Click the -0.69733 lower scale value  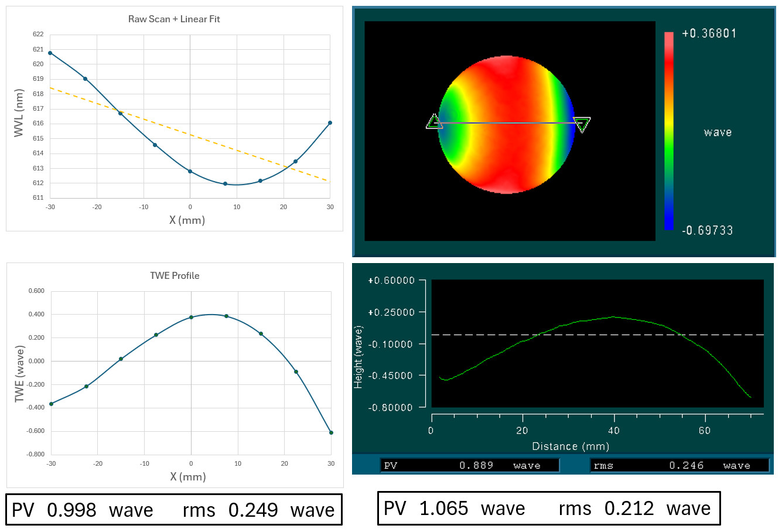pyautogui.click(x=707, y=230)
